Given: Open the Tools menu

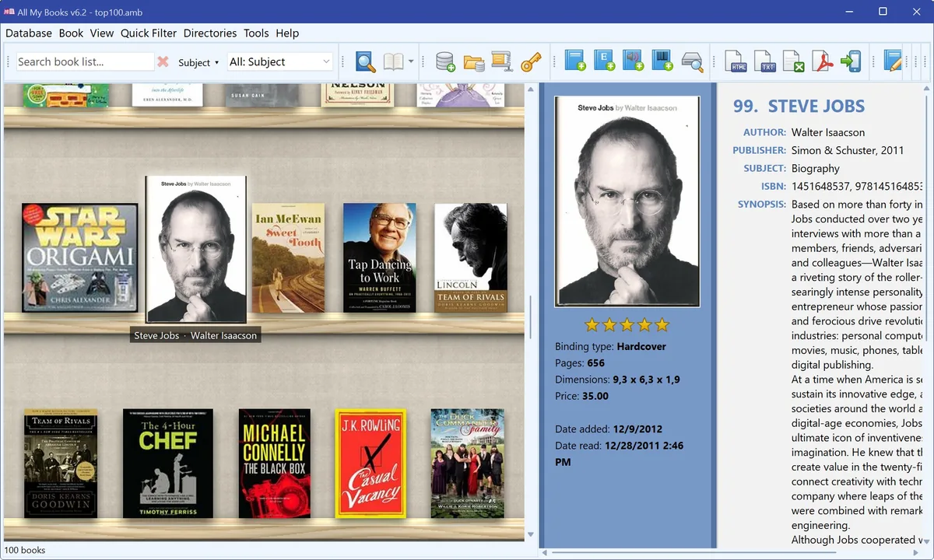Looking at the screenshot, I should coord(256,33).
